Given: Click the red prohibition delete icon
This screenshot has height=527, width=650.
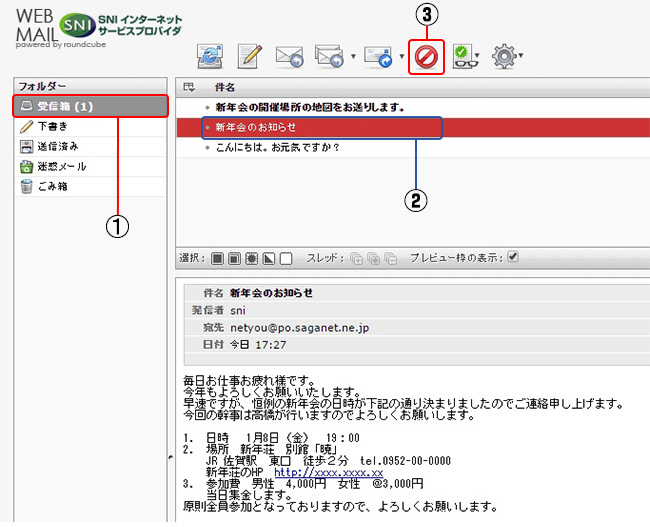Looking at the screenshot, I should [426, 56].
